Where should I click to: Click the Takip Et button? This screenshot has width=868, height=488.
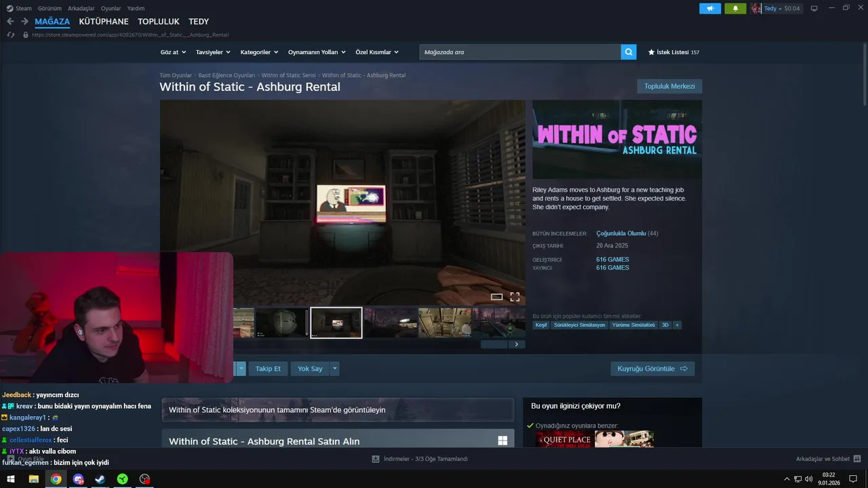(268, 369)
